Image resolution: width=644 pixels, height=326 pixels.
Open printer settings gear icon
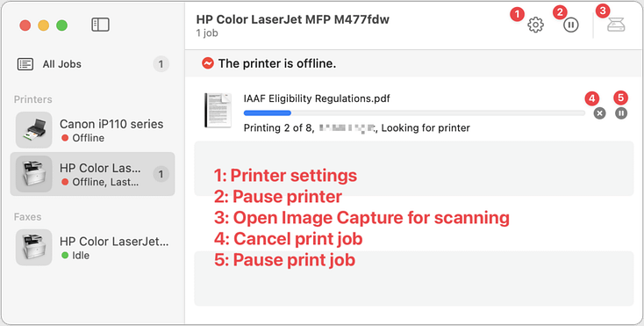(535, 25)
